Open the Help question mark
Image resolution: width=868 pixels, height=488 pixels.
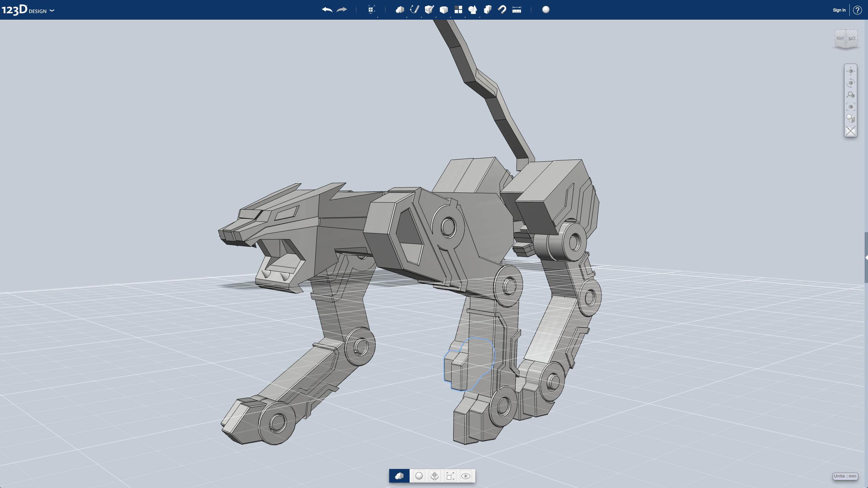[857, 10]
